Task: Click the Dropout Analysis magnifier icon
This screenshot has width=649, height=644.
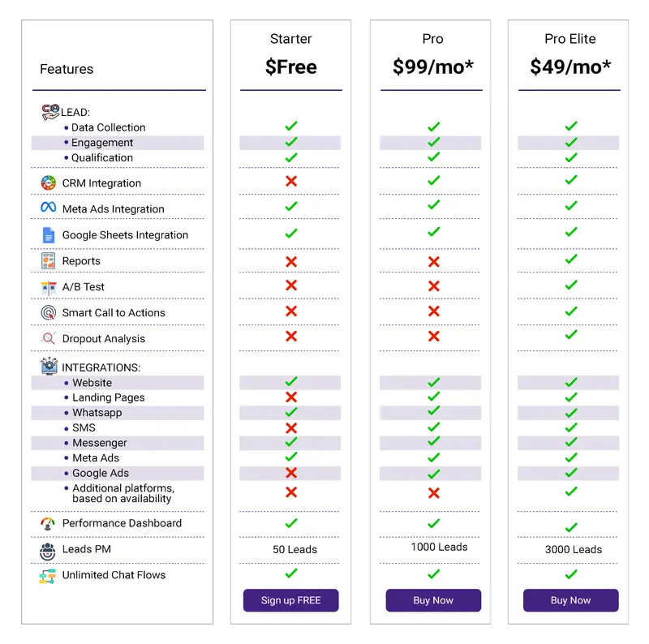Action: [49, 339]
